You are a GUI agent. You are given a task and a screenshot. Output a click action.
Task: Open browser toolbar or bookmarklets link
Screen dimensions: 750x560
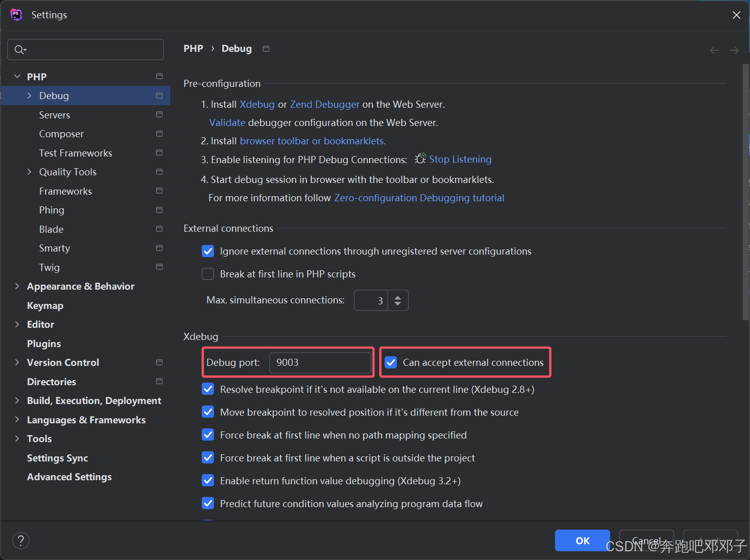click(x=312, y=141)
